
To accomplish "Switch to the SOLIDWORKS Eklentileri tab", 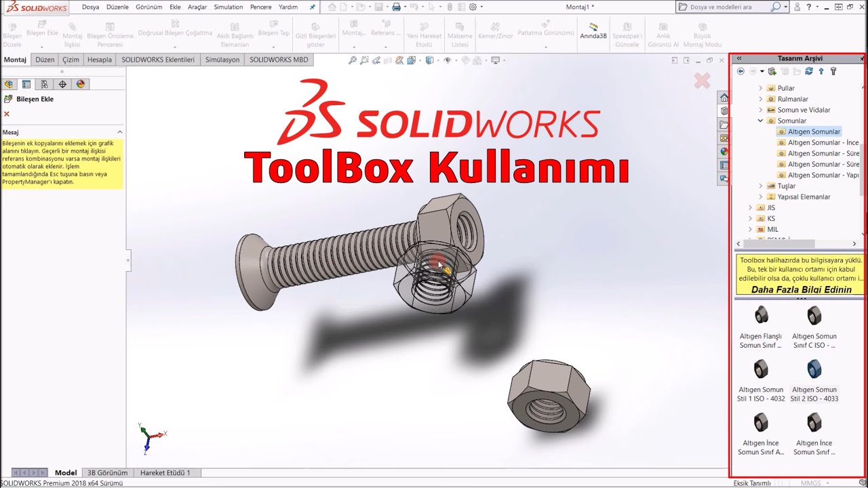I will (158, 60).
